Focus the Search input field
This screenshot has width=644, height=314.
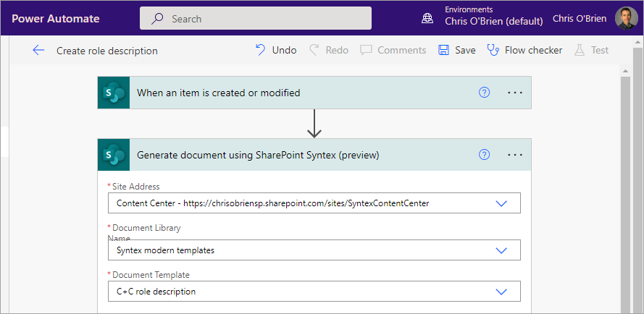(x=256, y=18)
